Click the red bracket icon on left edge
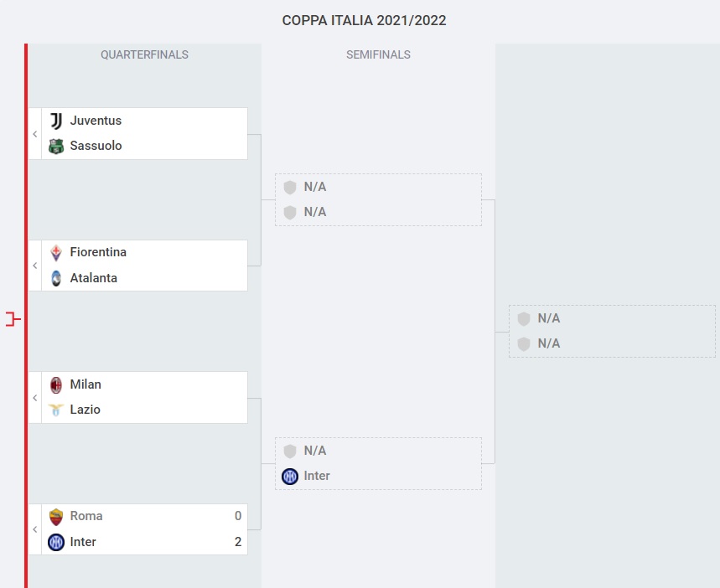The width and height of the screenshot is (720, 588). pyautogui.click(x=13, y=319)
